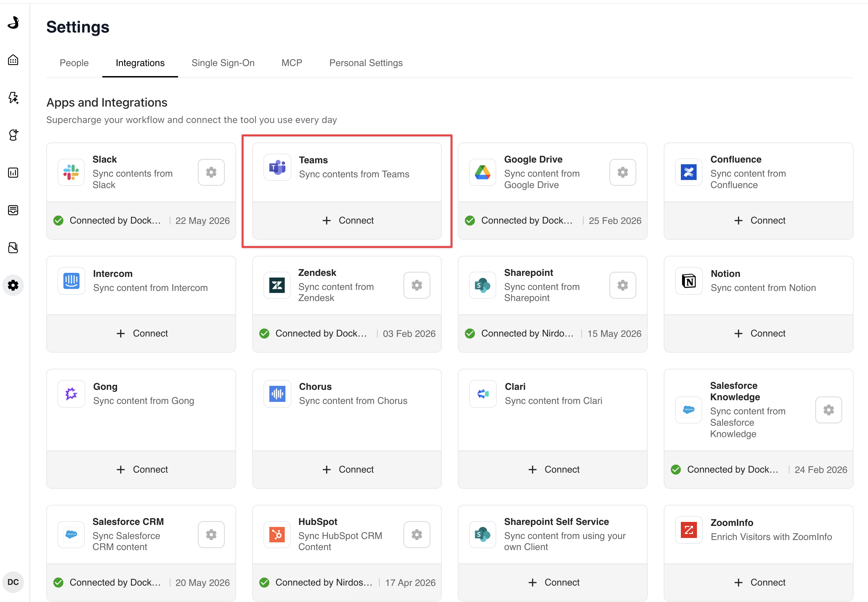Image resolution: width=868 pixels, height=602 pixels.
Task: Click the ZoomInfo logo icon
Action: [689, 530]
